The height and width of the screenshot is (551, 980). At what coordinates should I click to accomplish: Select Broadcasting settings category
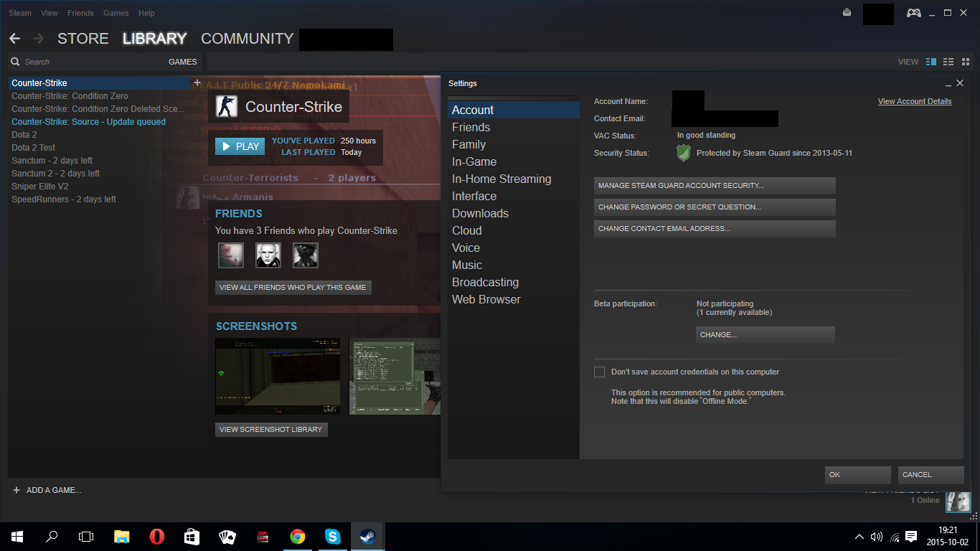pos(514,283)
